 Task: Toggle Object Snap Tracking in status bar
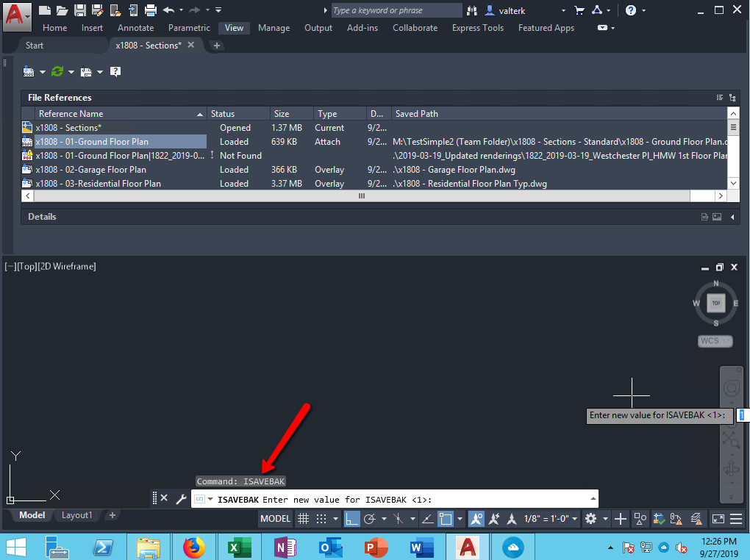pyautogui.click(x=428, y=519)
